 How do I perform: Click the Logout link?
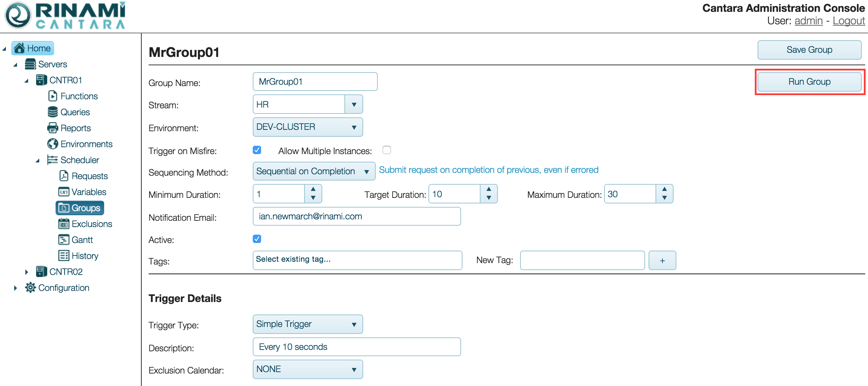849,21
